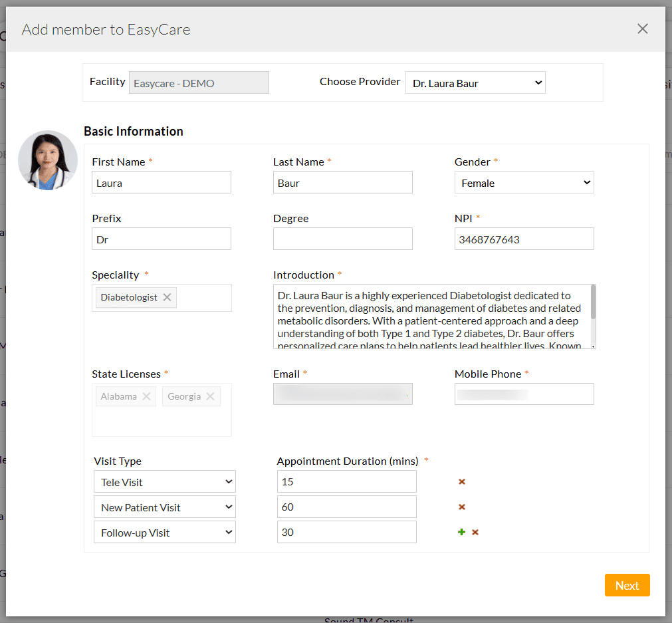Focus the NPI number field

click(x=524, y=239)
